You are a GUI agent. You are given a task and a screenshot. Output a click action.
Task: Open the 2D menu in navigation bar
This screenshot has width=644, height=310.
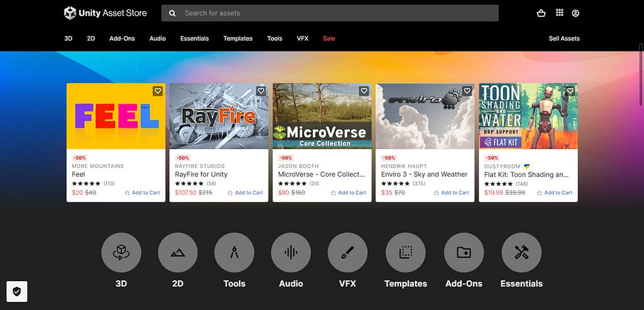point(91,38)
